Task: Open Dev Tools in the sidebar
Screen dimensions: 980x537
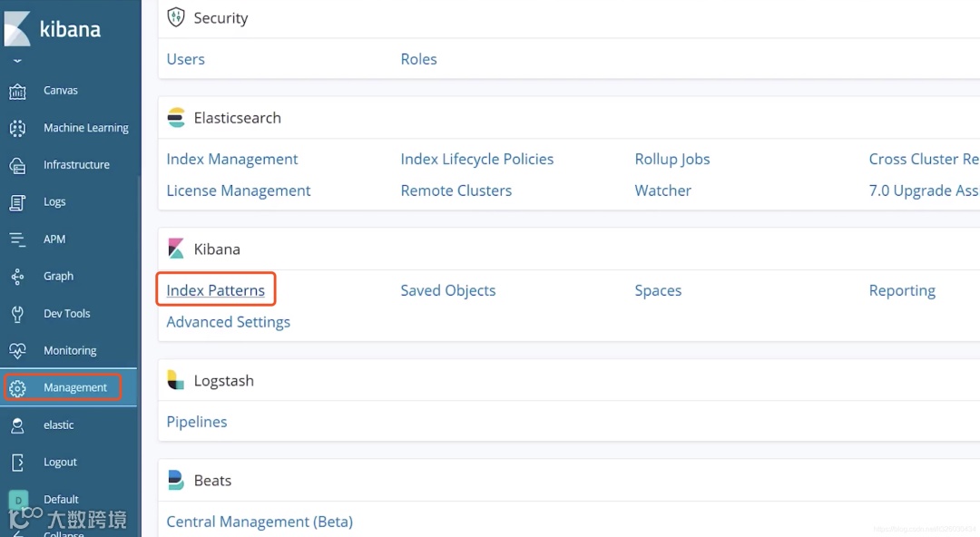Action: pyautogui.click(x=67, y=314)
